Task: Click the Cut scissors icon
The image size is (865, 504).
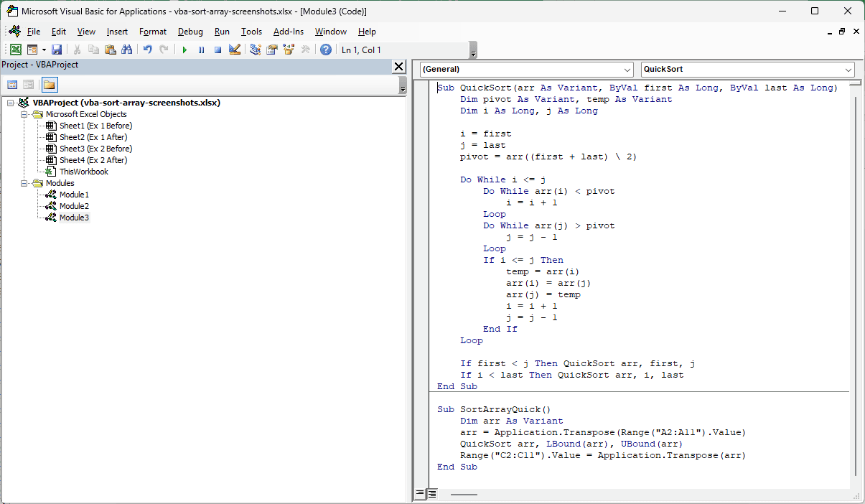Action: tap(77, 50)
